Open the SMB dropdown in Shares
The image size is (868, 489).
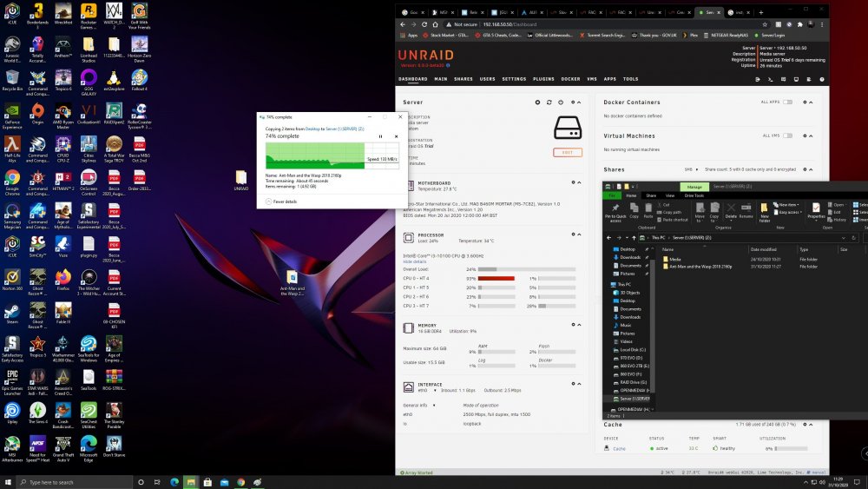pyautogui.click(x=691, y=169)
